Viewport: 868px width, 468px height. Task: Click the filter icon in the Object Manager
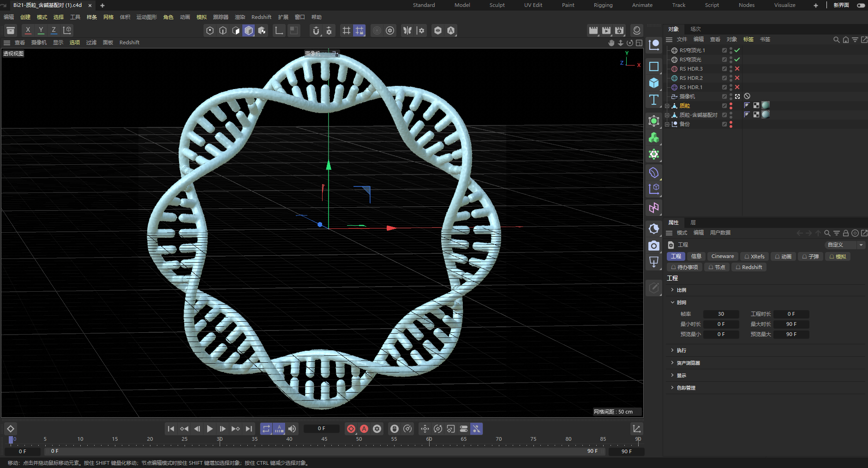coord(855,40)
